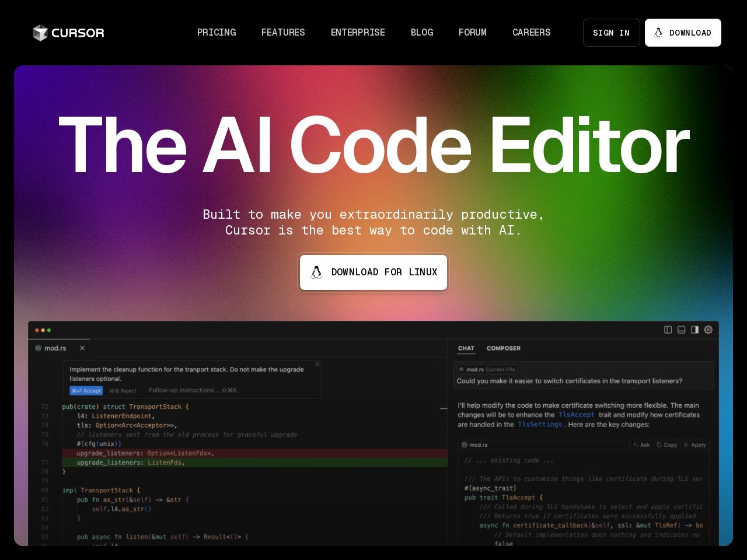Screen dimensions: 747x560
Task: Reject the suggested inline edit
Action: pos(123,391)
